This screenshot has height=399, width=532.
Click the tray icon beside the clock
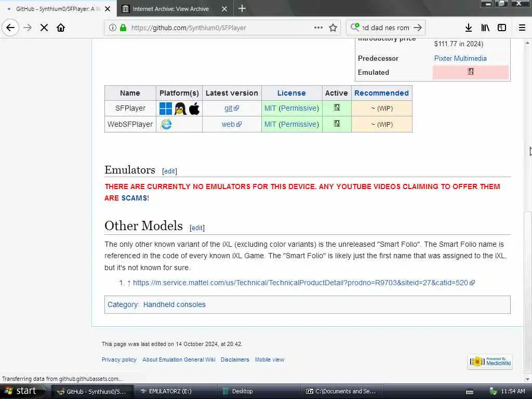pyautogui.click(x=494, y=392)
